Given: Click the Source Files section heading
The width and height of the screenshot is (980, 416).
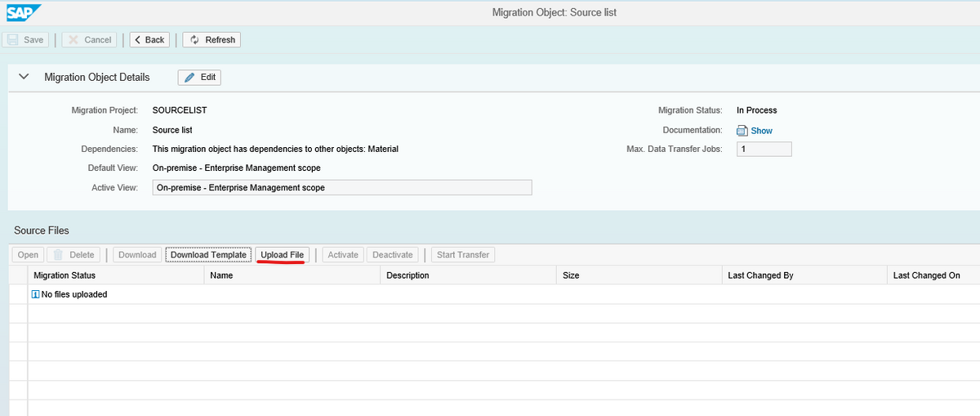Looking at the screenshot, I should point(42,230).
